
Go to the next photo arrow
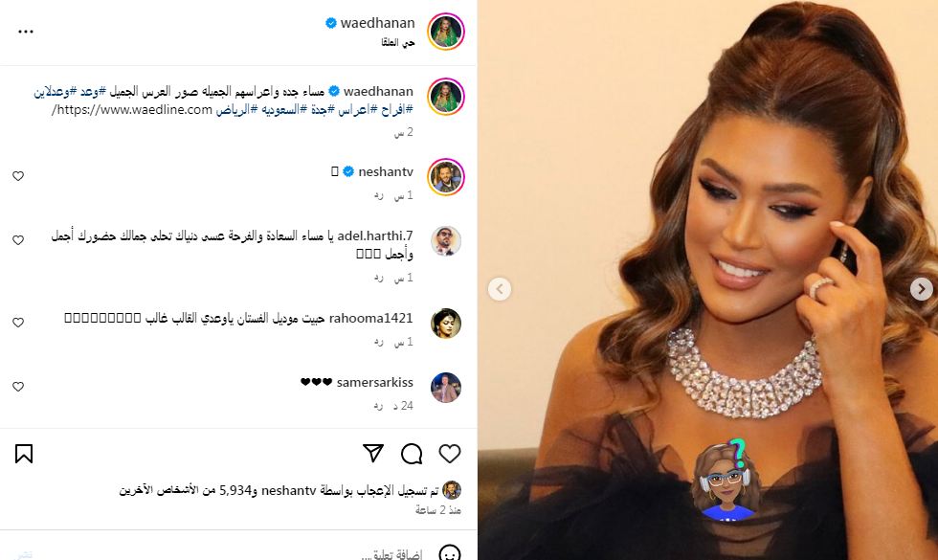pyautogui.click(x=921, y=289)
